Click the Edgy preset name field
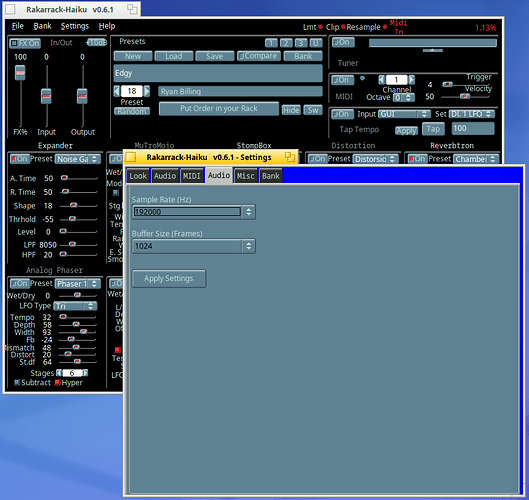This screenshot has width=529, height=500. [218, 73]
